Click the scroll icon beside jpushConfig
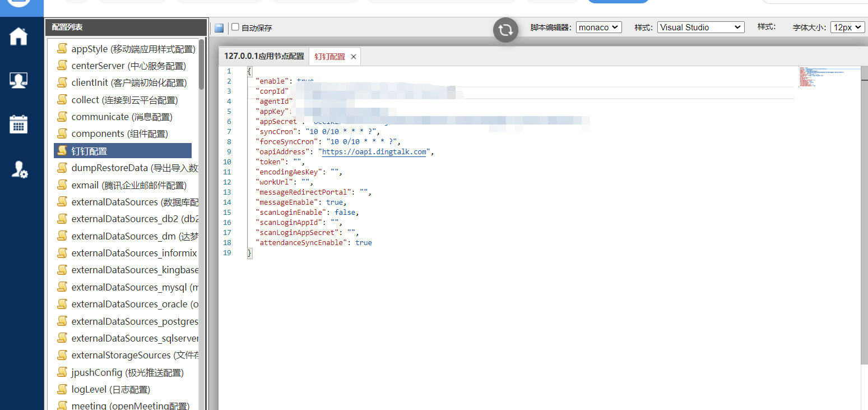The height and width of the screenshot is (410, 868). click(x=62, y=372)
